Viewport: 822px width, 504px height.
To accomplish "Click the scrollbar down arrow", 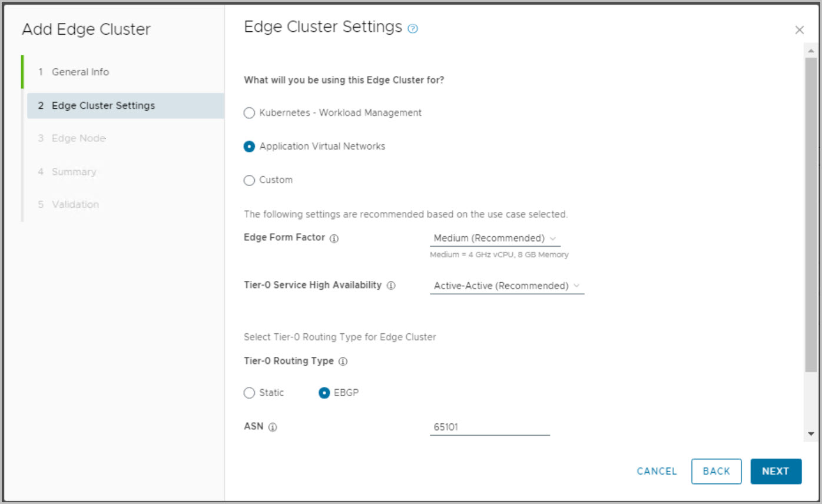I will coord(811,434).
